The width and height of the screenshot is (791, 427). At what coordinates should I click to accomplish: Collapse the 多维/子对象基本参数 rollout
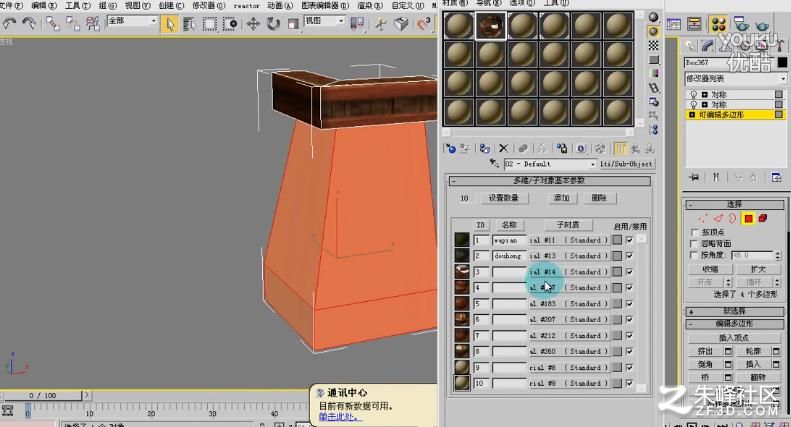[549, 181]
